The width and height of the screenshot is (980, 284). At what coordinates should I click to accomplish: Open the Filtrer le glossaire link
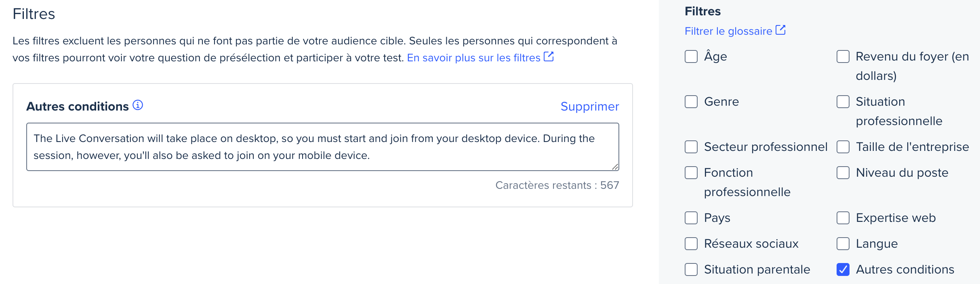[x=728, y=31]
